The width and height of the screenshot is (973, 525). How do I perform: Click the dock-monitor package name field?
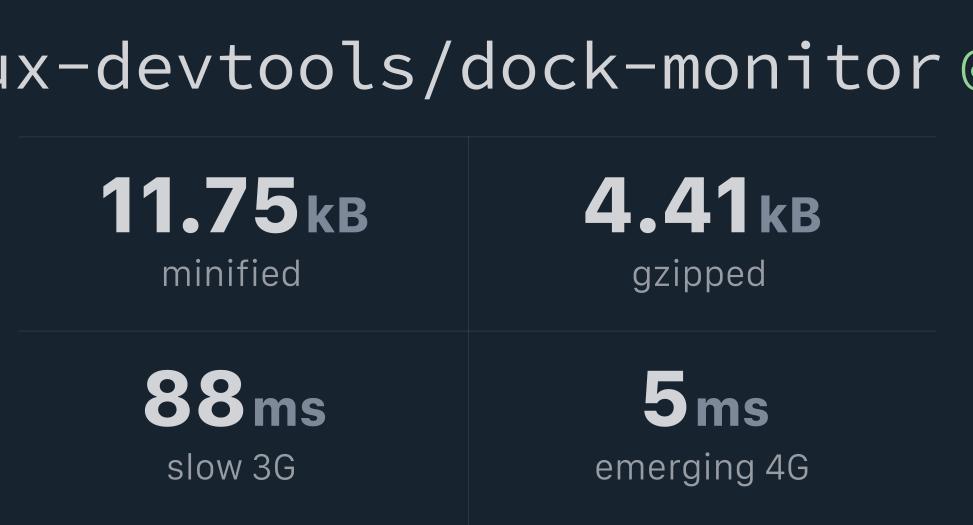click(472, 67)
